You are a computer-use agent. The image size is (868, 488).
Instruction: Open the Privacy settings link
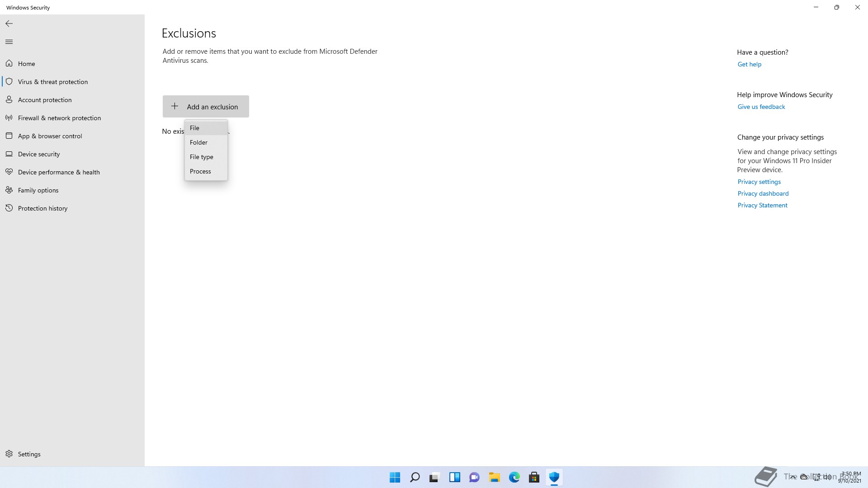pyautogui.click(x=759, y=182)
